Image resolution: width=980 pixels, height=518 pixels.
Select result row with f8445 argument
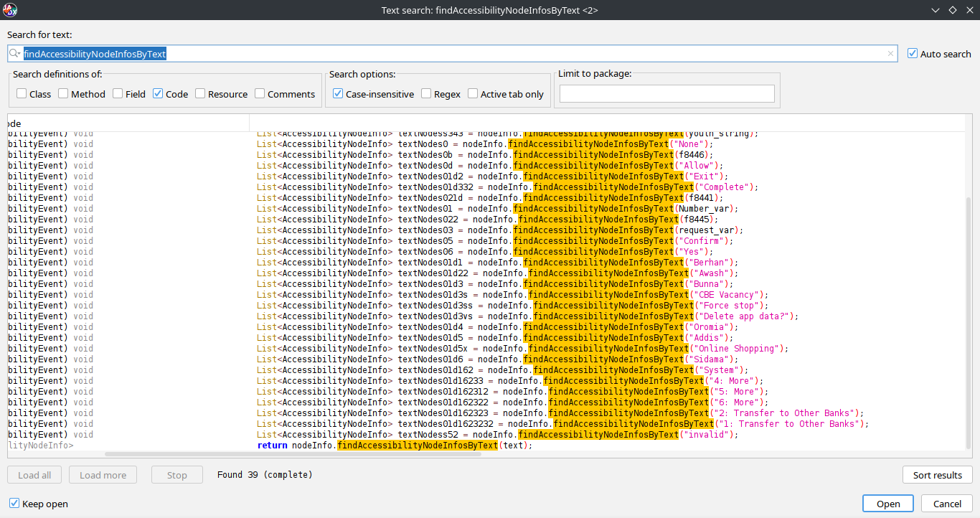coord(486,219)
